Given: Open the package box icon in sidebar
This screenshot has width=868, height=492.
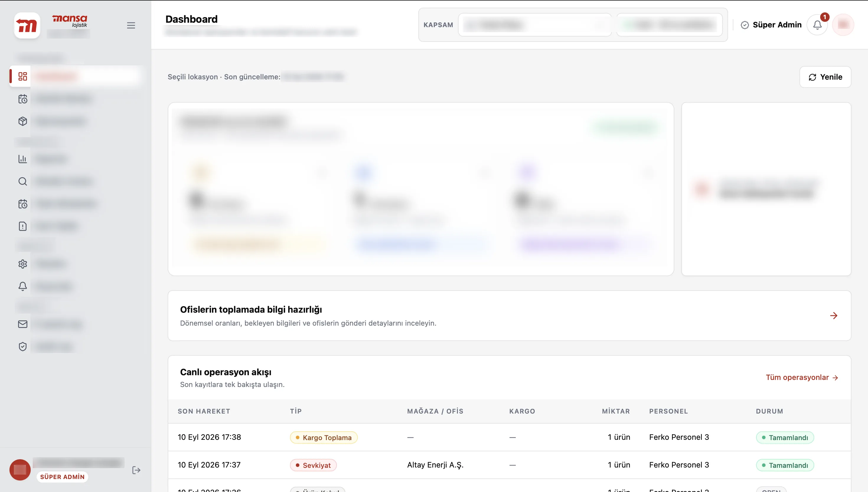Looking at the screenshot, I should tap(23, 121).
